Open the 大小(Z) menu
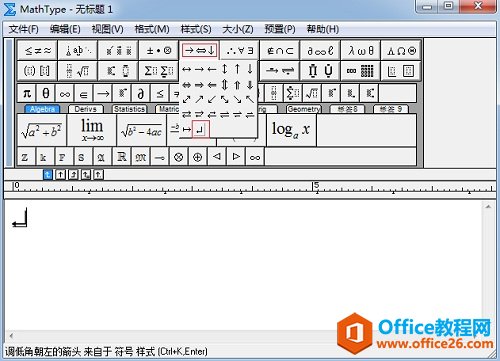This screenshot has height=361, width=500. [x=238, y=29]
